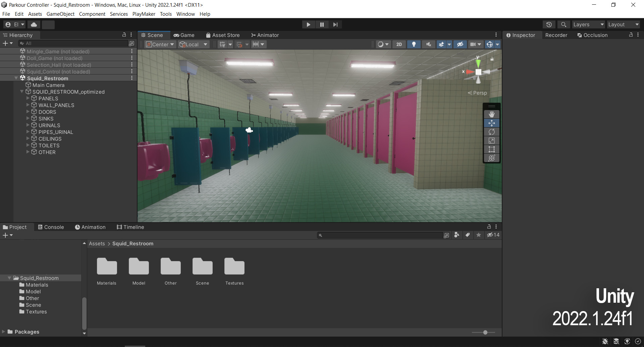Click the Step frame button

tap(335, 24)
